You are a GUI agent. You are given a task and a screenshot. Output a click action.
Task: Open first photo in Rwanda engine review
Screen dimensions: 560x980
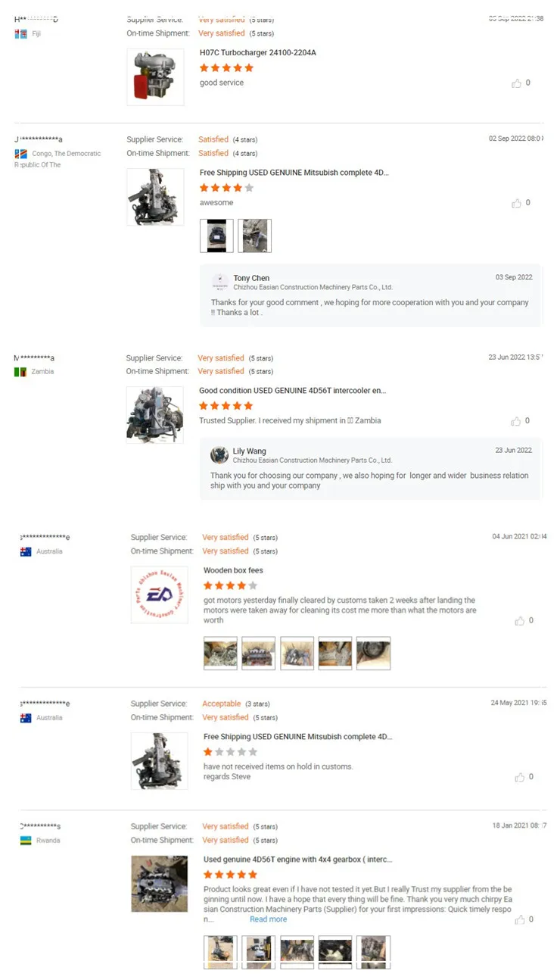pyautogui.click(x=220, y=952)
